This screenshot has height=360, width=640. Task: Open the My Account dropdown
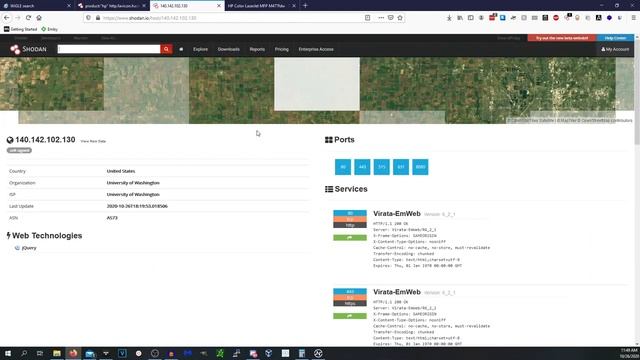[615, 49]
